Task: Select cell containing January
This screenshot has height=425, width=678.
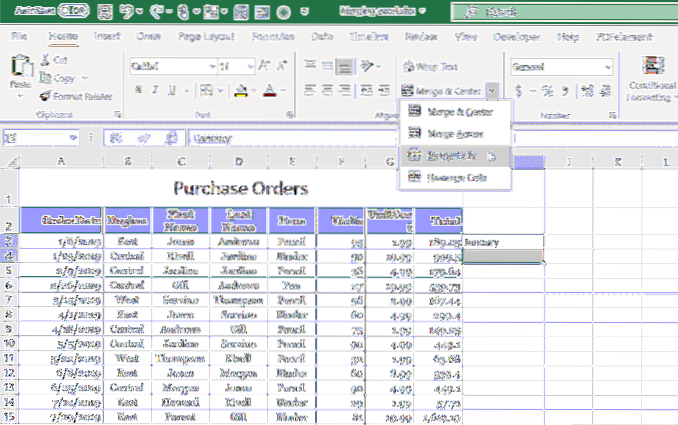Action: [x=503, y=242]
